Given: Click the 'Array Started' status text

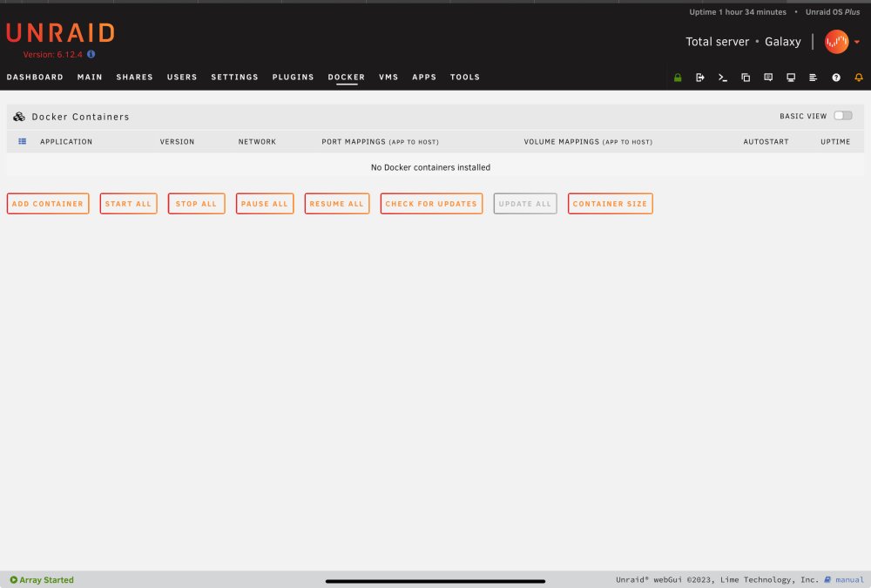Looking at the screenshot, I should [47, 579].
